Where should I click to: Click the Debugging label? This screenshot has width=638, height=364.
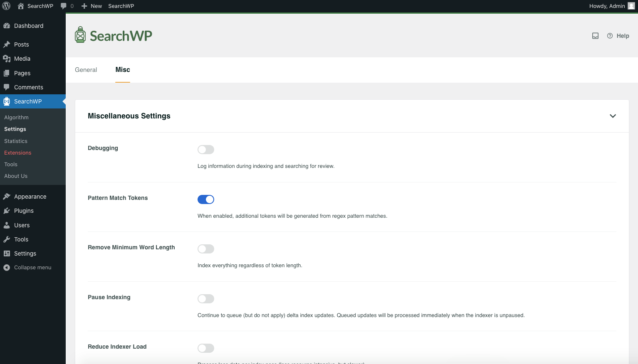pyautogui.click(x=103, y=148)
